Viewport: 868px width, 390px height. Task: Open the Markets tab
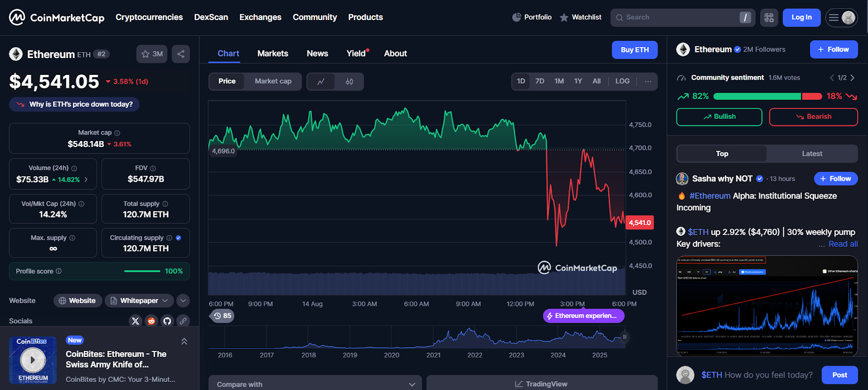[272, 53]
